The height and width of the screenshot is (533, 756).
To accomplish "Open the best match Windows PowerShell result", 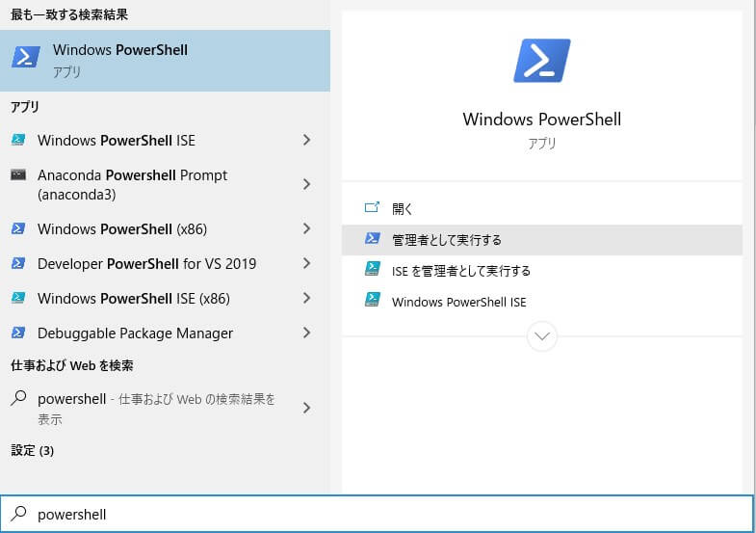I will coord(165,59).
